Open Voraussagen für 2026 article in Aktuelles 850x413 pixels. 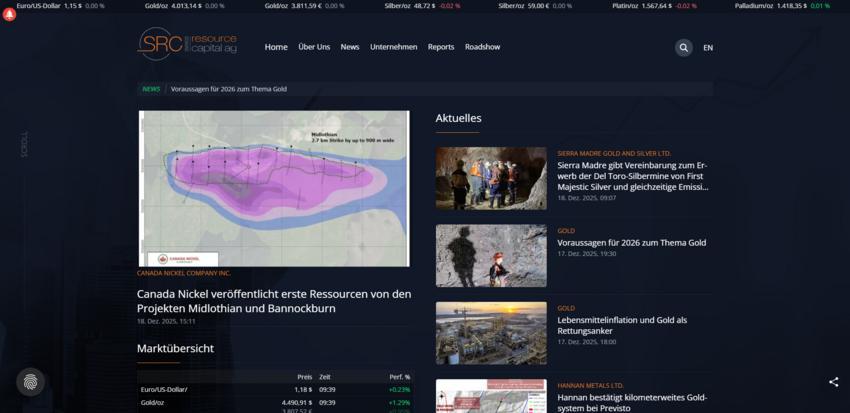(632, 243)
